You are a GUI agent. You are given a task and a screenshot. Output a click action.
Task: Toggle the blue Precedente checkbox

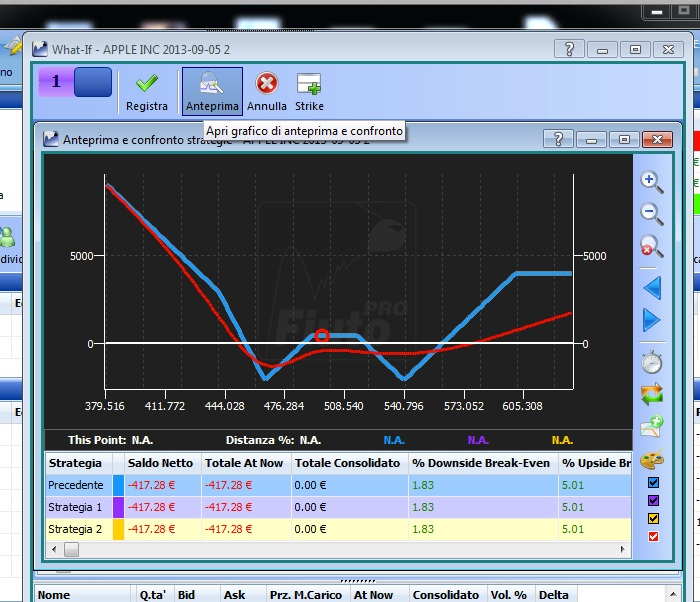pyautogui.click(x=653, y=482)
